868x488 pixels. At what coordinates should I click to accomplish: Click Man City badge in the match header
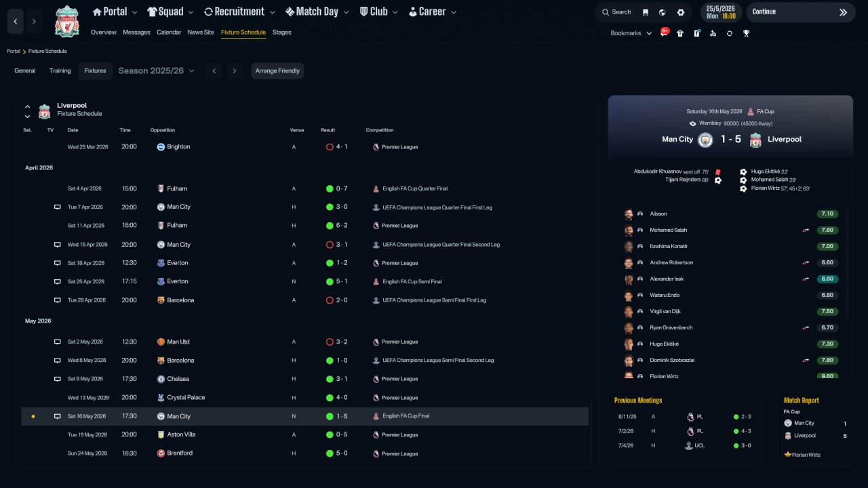705,140
